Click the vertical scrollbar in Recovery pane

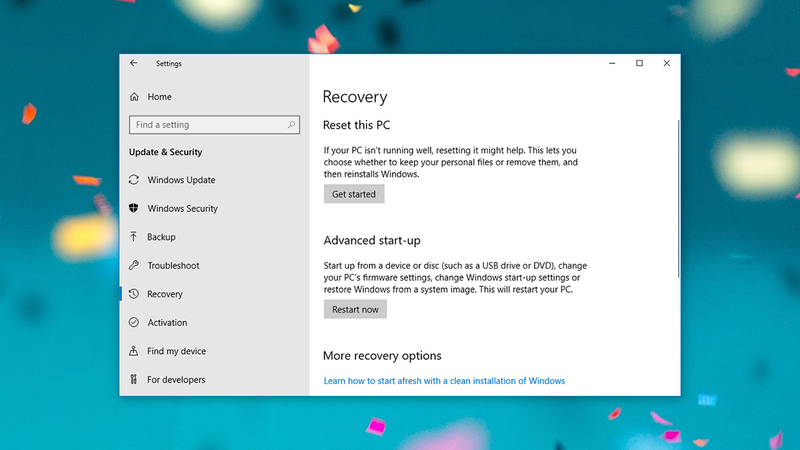(x=678, y=199)
